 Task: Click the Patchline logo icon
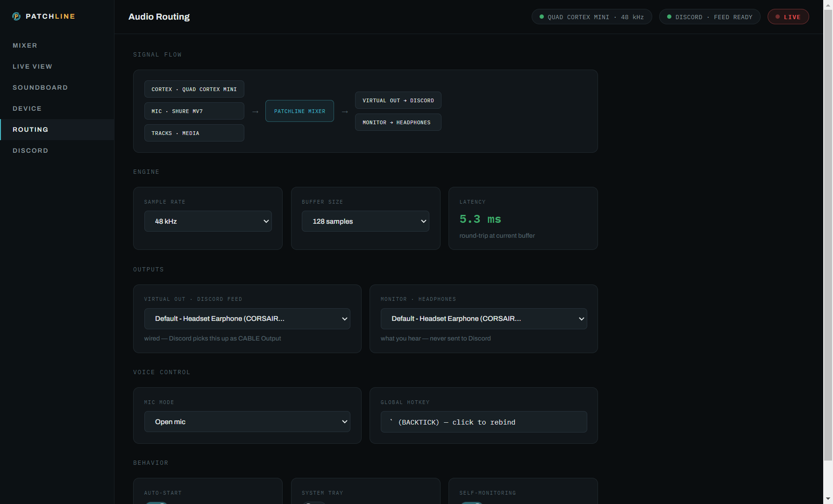click(16, 16)
